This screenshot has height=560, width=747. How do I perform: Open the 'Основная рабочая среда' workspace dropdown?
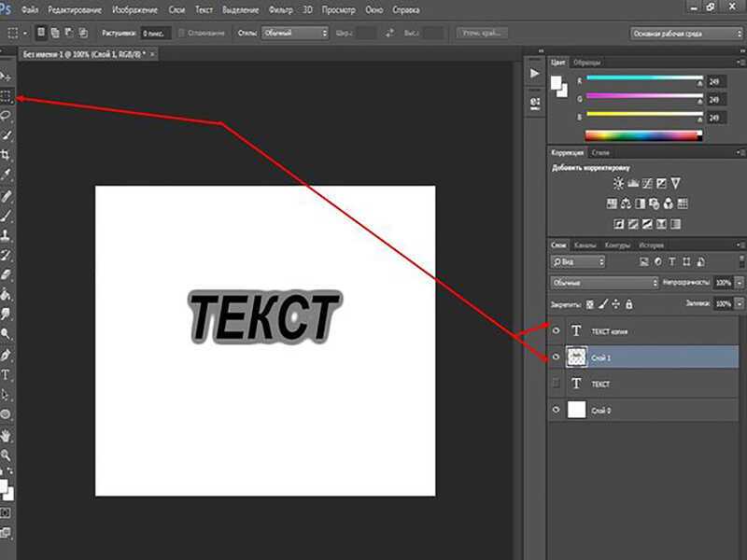(687, 34)
